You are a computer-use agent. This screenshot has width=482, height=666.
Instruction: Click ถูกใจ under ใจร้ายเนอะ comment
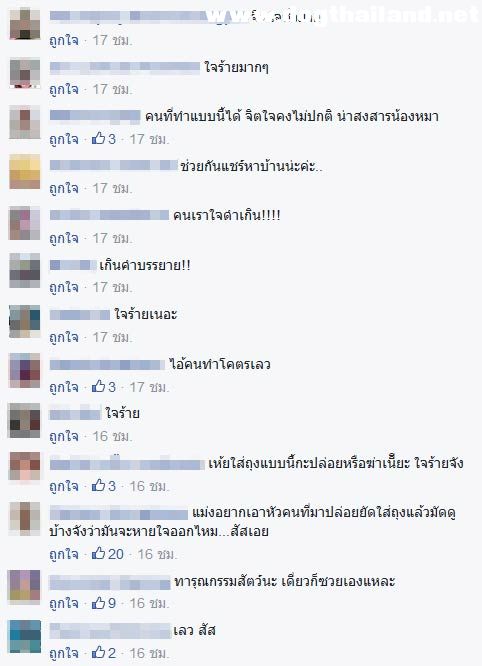pos(64,337)
